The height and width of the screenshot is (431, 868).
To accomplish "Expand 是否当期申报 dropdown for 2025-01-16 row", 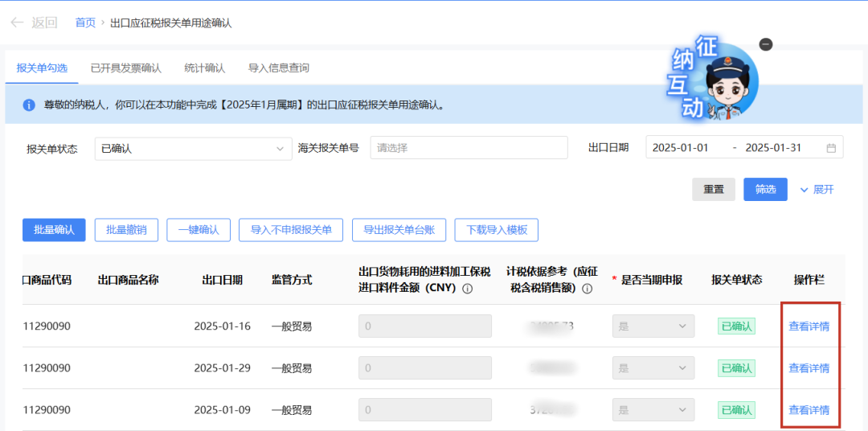I will pos(653,326).
